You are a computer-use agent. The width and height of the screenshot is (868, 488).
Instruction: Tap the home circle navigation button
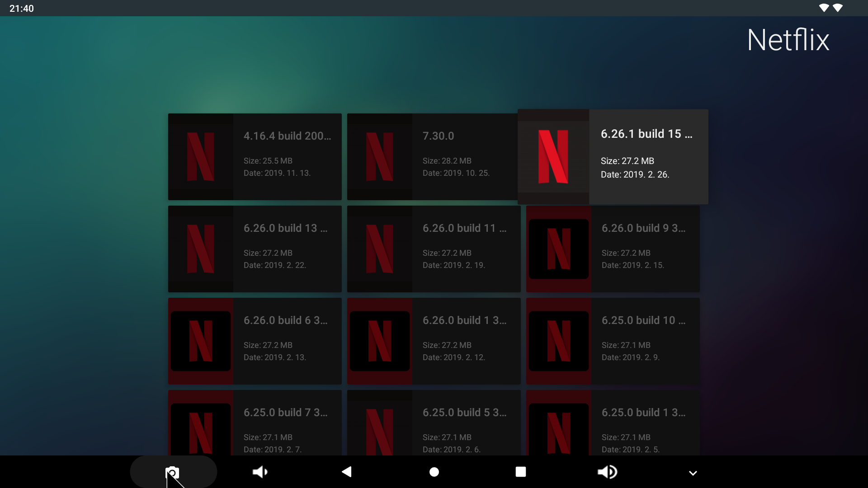pos(434,472)
